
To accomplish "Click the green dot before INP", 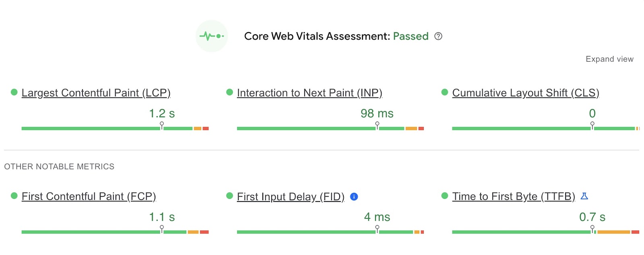I will [x=229, y=92].
